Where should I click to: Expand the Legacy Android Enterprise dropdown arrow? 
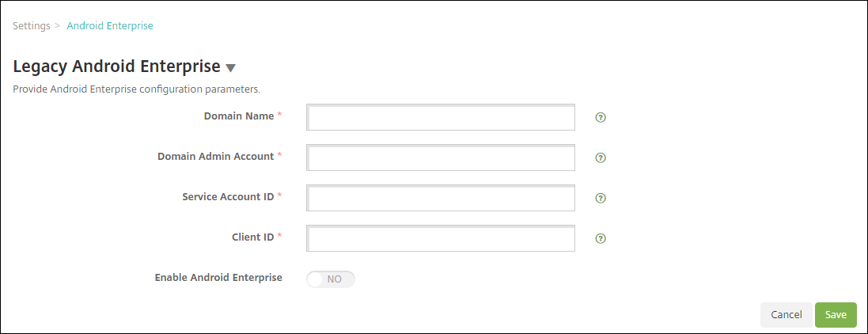(x=231, y=68)
